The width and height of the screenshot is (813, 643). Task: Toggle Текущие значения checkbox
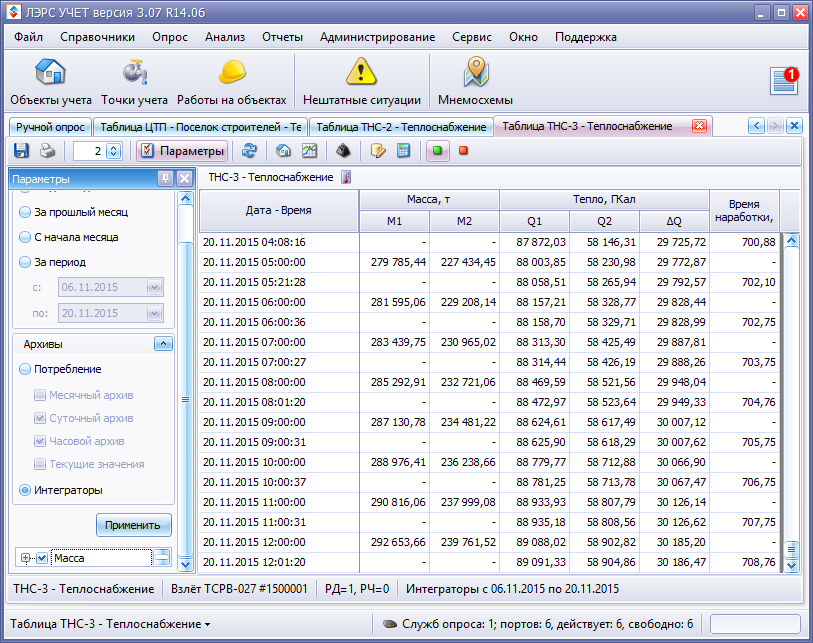pos(39,464)
